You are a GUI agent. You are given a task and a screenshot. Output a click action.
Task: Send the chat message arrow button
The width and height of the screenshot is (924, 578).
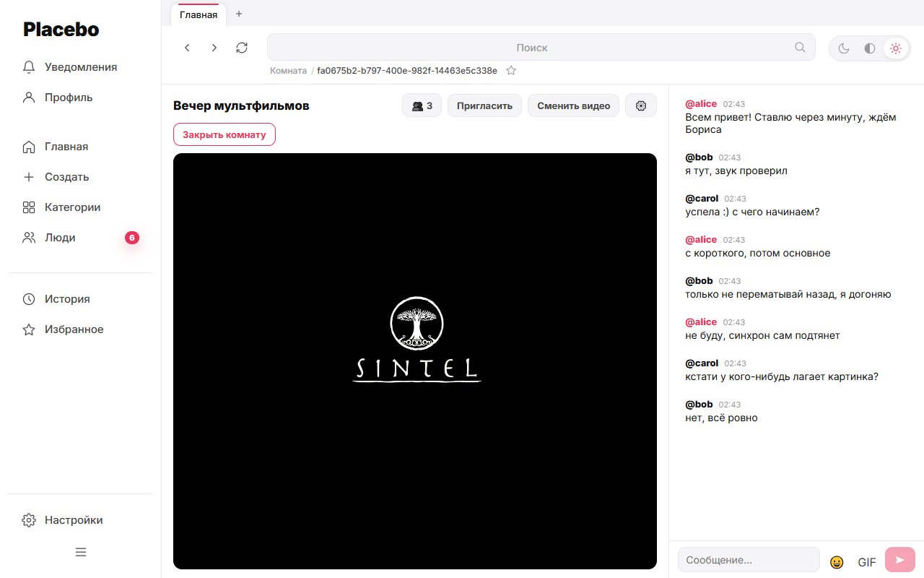click(899, 560)
